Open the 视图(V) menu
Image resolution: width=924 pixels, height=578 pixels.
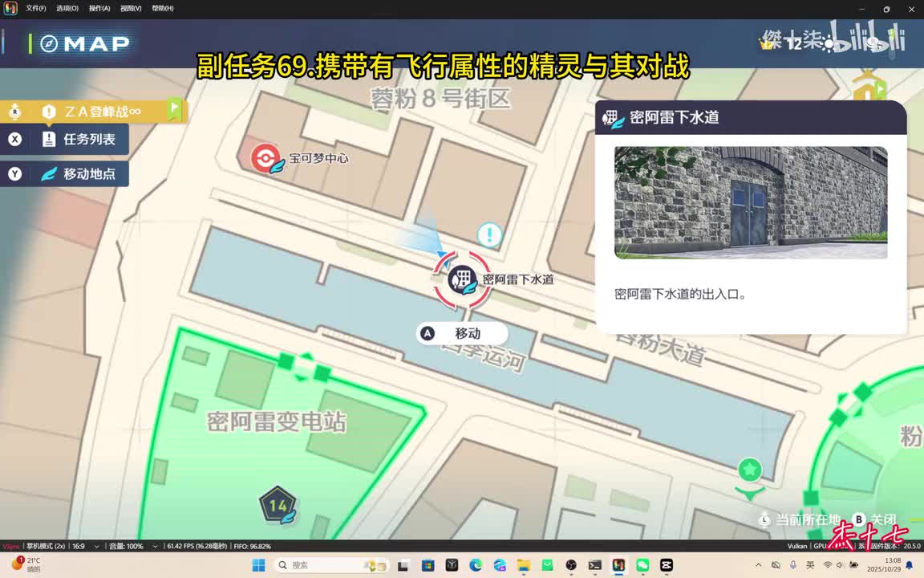click(x=130, y=8)
